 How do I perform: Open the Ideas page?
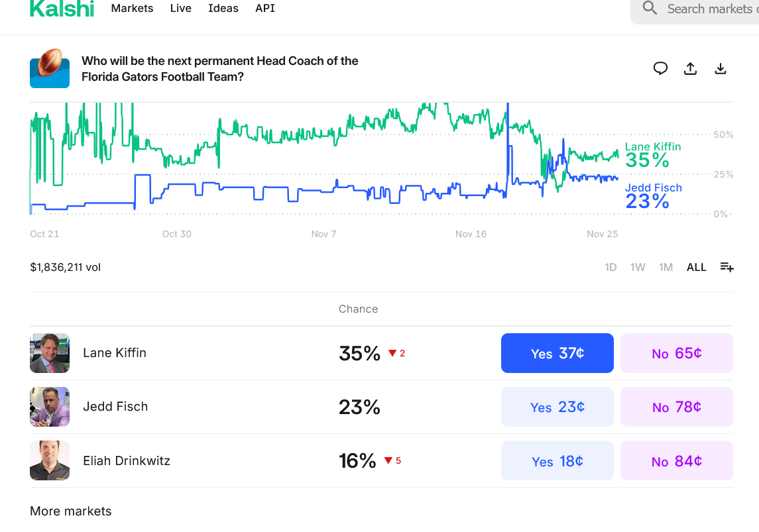click(x=223, y=9)
